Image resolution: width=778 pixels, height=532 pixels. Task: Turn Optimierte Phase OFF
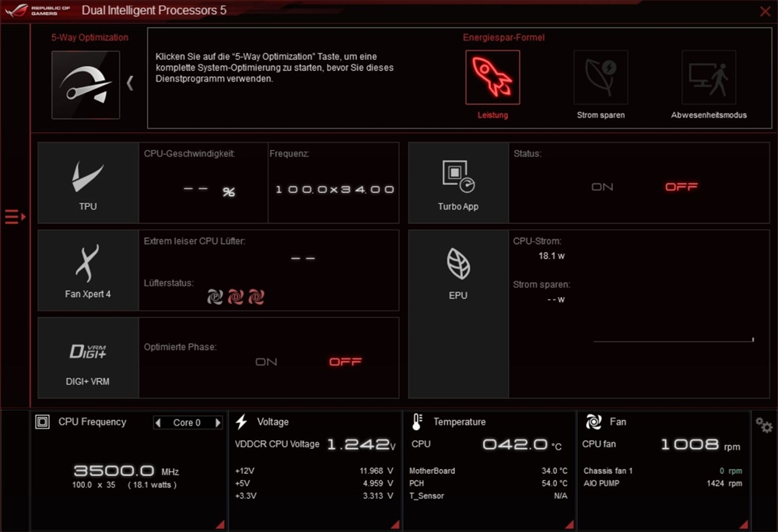pos(345,362)
